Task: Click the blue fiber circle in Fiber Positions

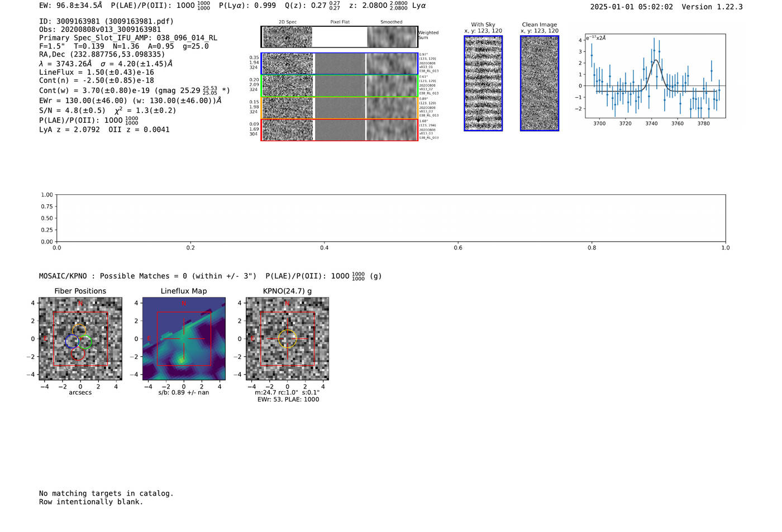Action: (x=72, y=342)
